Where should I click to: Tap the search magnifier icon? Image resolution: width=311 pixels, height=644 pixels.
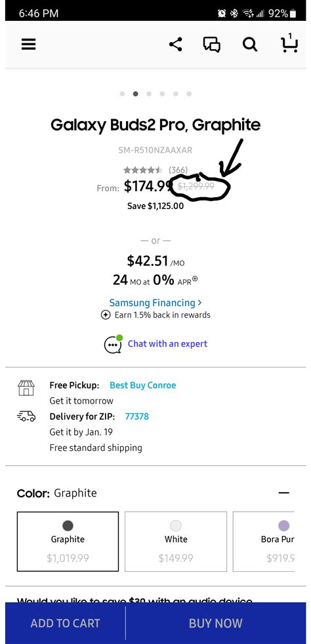point(250,45)
